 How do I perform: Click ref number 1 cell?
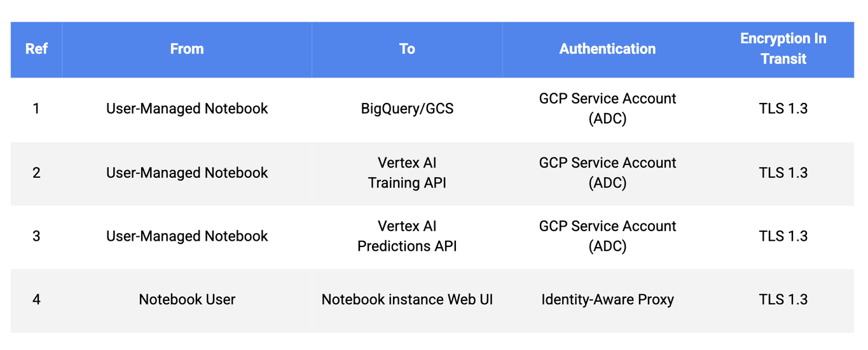click(x=36, y=109)
